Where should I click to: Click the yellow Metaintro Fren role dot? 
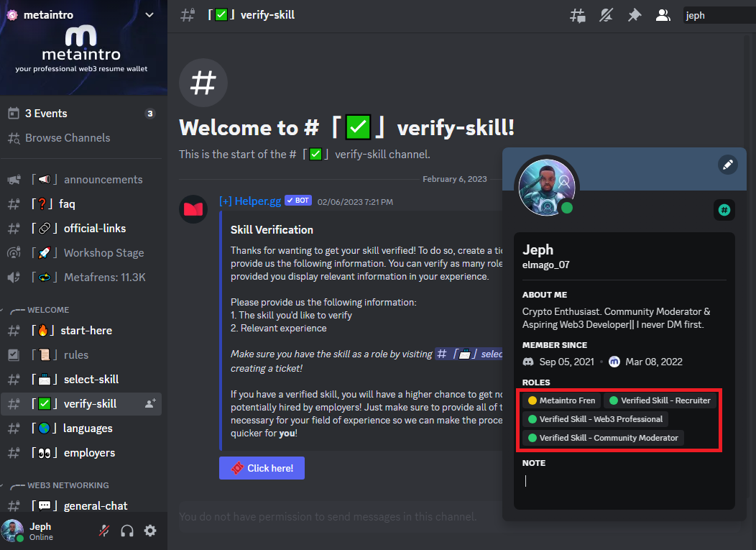click(533, 400)
